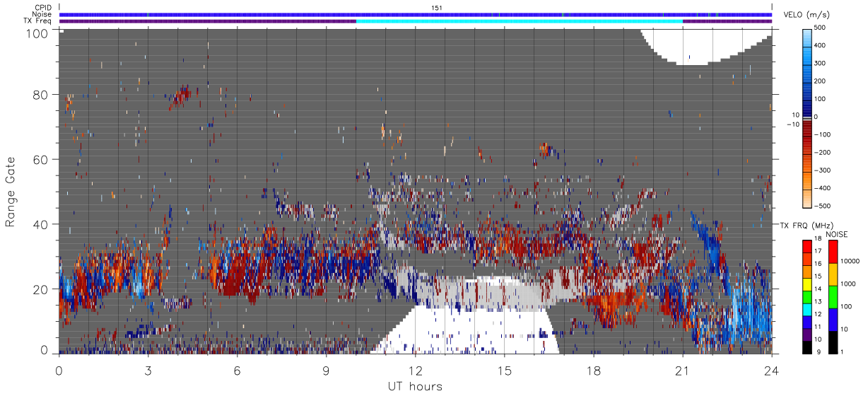
Task: Pick the green 100–1000 swatch in NOISE legend
Action: click(833, 296)
